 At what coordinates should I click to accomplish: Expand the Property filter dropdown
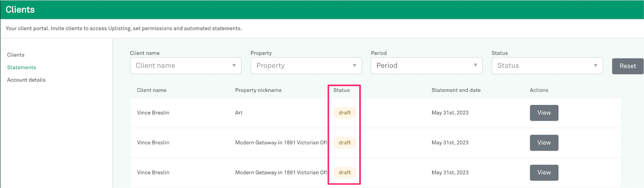[306, 66]
